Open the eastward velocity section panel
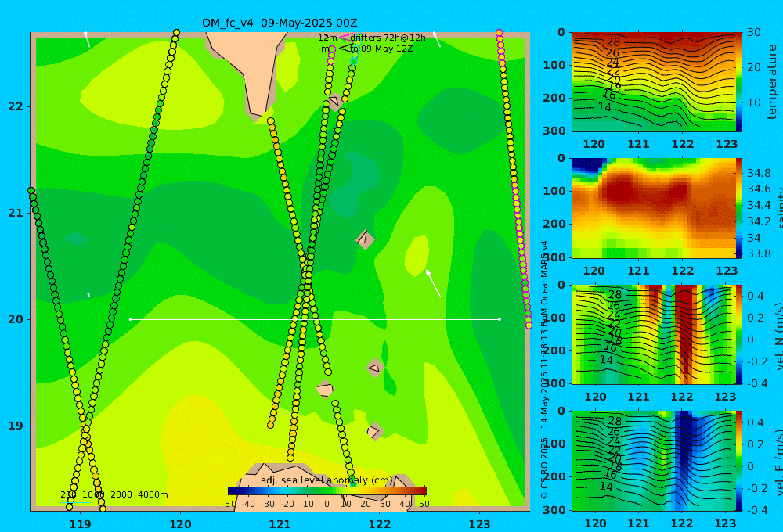The image size is (783, 532). pos(653,461)
